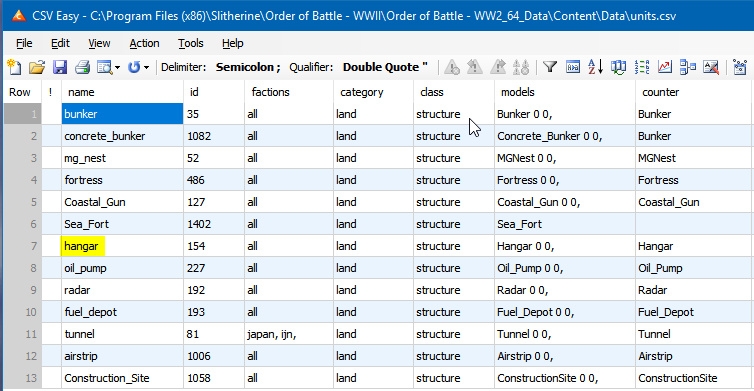This screenshot has width=754, height=391.
Task: Select the 'airstrip' name cell
Action: click(x=122, y=356)
